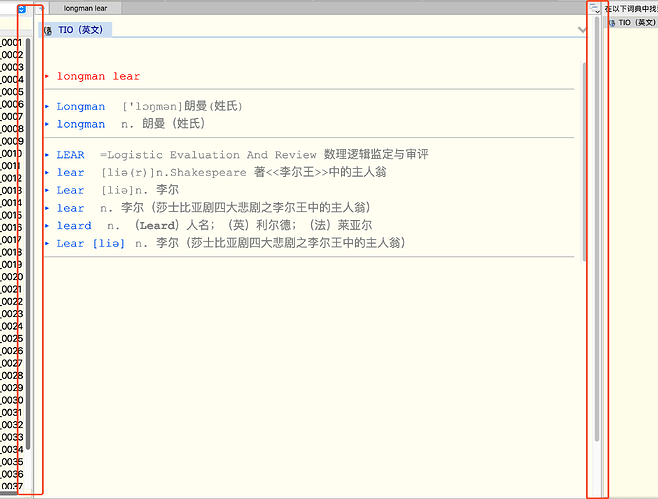Viewport: 658px width, 499px height.
Task: Select _0018 in the word list
Action: point(11,252)
